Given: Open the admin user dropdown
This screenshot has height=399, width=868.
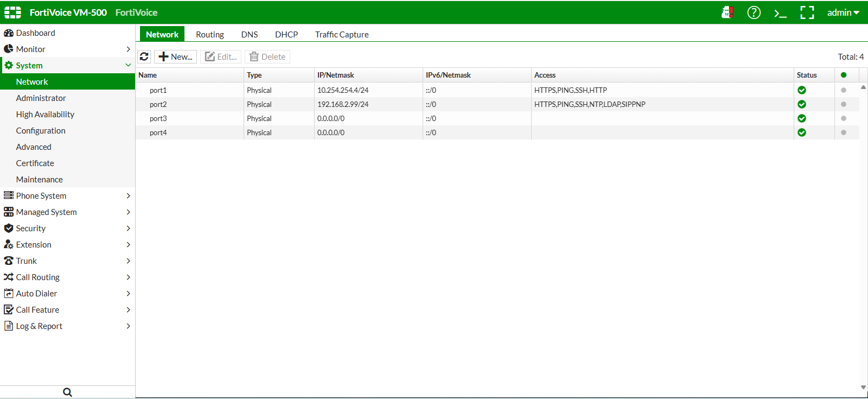Looking at the screenshot, I should click(x=843, y=12).
